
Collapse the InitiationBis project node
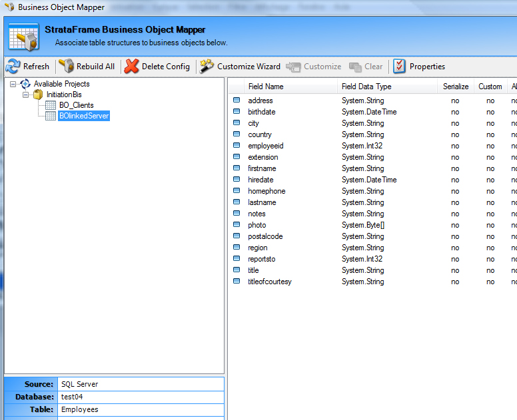click(26, 95)
